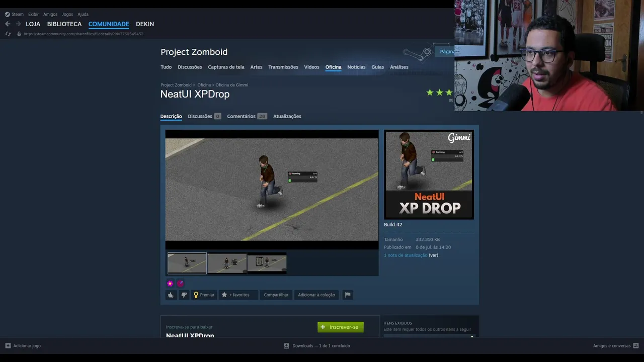644x362 pixels.
Task: Add the item to favoritos
Action: pos(238,295)
